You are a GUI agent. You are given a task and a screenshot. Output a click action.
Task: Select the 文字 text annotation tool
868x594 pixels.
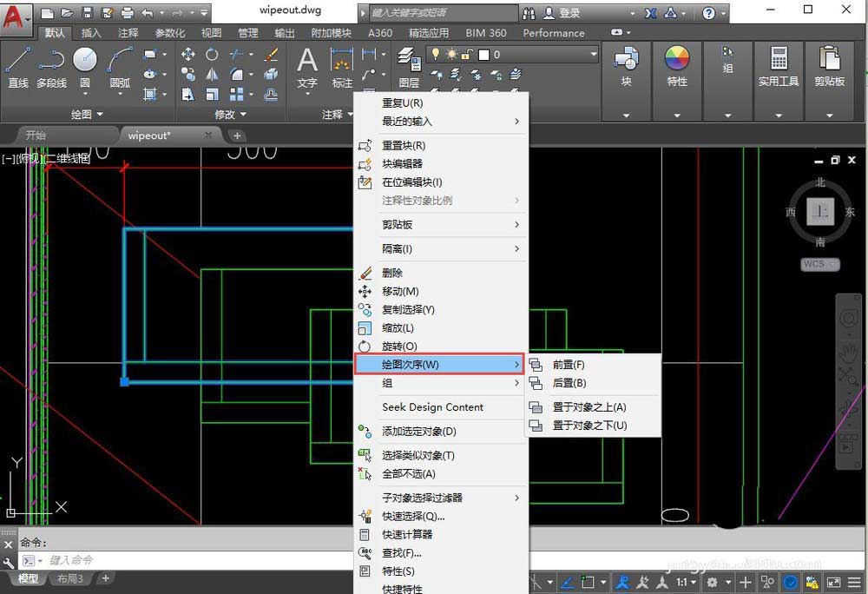click(307, 68)
